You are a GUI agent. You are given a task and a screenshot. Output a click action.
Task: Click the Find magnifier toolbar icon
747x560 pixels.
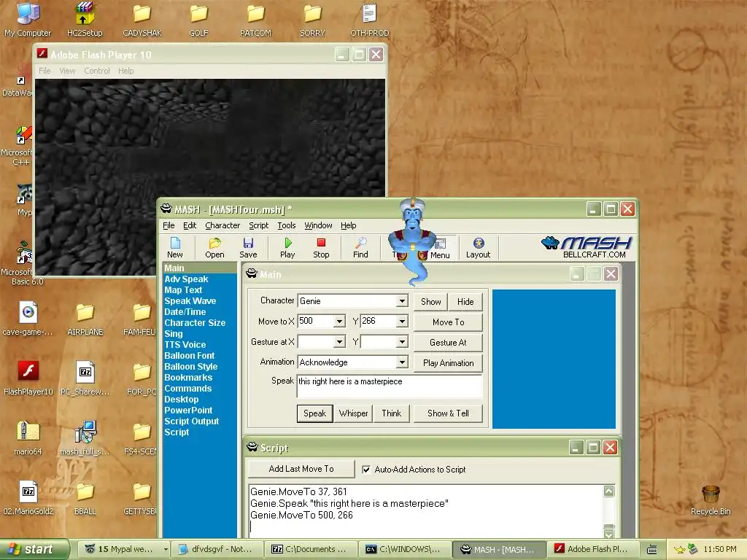click(360, 247)
